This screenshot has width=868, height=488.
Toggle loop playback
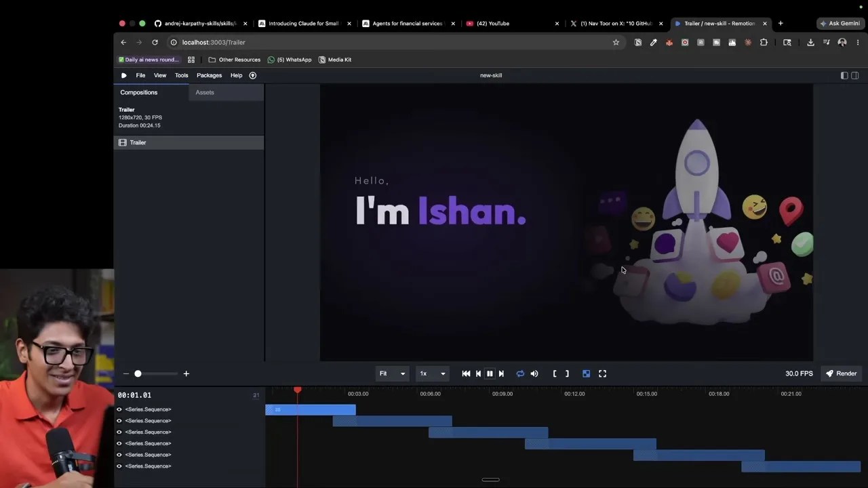coord(520,373)
